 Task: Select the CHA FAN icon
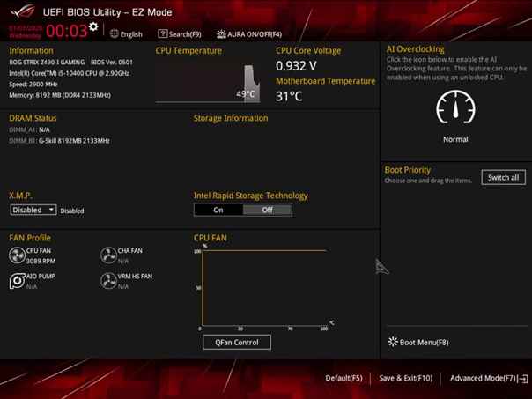click(108, 255)
